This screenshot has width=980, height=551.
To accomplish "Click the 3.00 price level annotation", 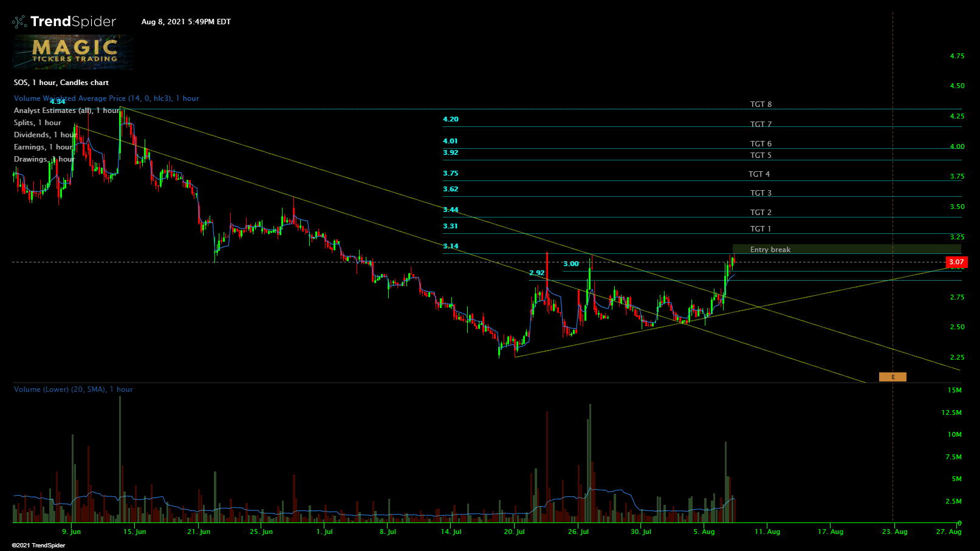I will (x=571, y=264).
